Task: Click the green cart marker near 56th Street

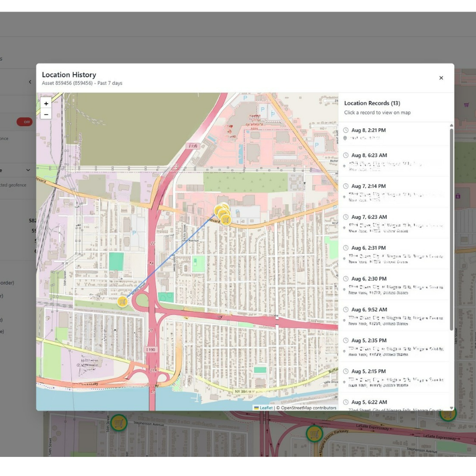Action: point(118,423)
